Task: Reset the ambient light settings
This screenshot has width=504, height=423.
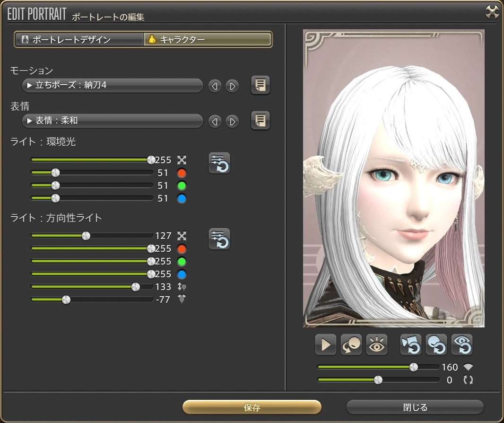Action: 219,163
